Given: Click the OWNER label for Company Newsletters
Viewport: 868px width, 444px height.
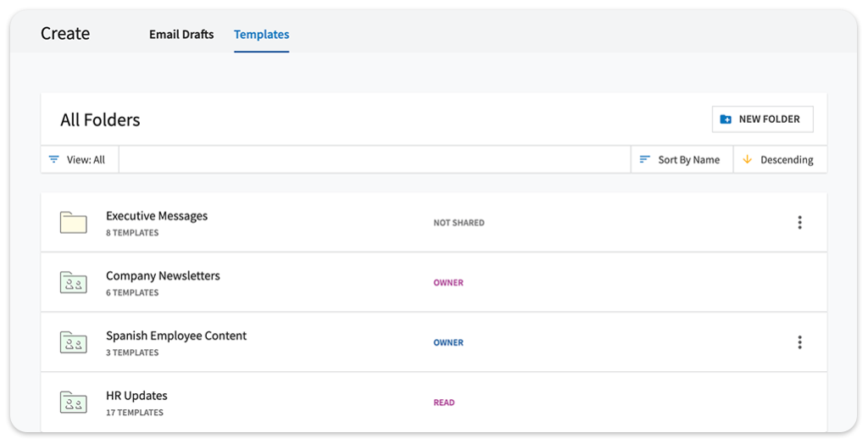Looking at the screenshot, I should click(x=448, y=282).
